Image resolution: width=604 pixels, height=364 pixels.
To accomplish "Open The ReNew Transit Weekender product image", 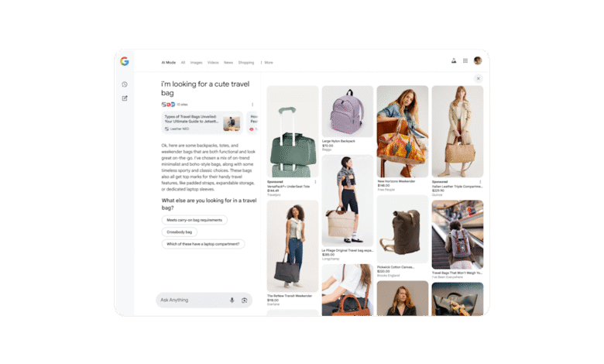I will point(293,246).
